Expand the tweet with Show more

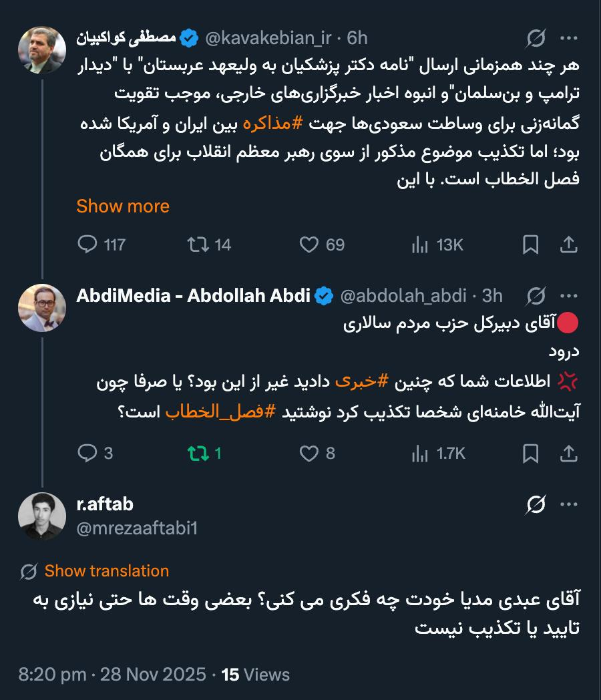123,206
